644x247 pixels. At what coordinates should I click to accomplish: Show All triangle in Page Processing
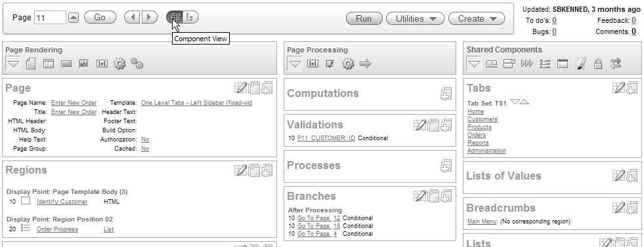[x=295, y=64]
